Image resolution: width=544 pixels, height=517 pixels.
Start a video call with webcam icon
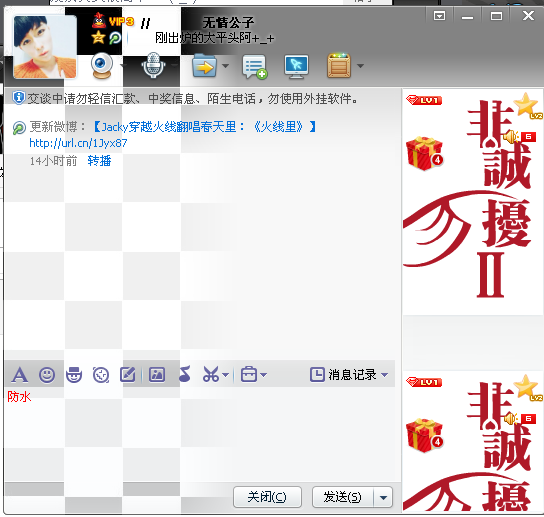pyautogui.click(x=101, y=65)
